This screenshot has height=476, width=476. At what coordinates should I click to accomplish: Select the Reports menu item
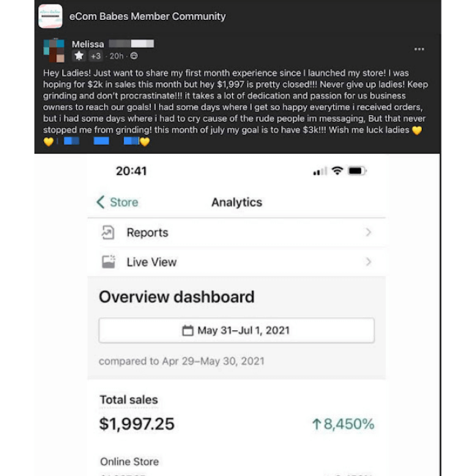point(237,233)
